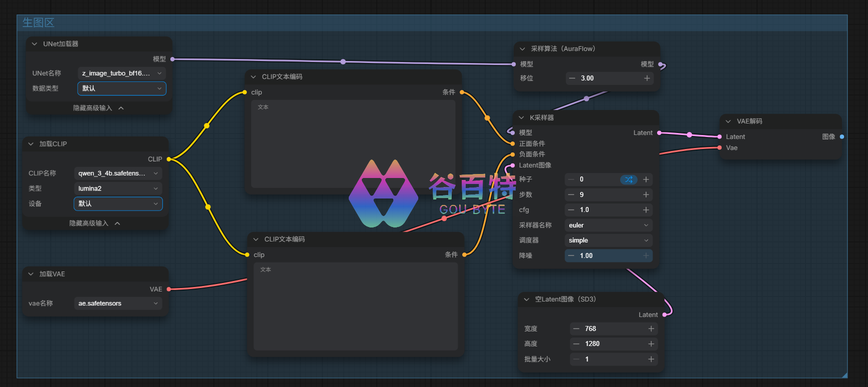This screenshot has height=387, width=868.
Task: Collapse the VAE解码 node
Action: pos(728,121)
